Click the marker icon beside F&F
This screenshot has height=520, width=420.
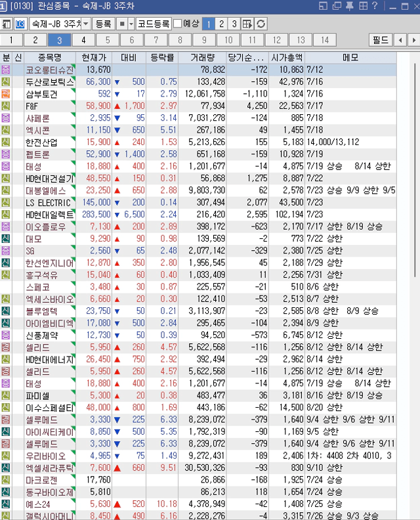coord(6,106)
